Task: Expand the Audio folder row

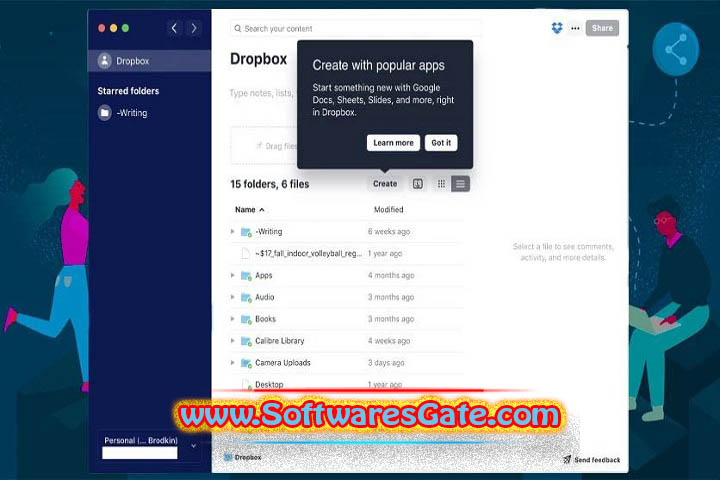Action: tap(232, 297)
